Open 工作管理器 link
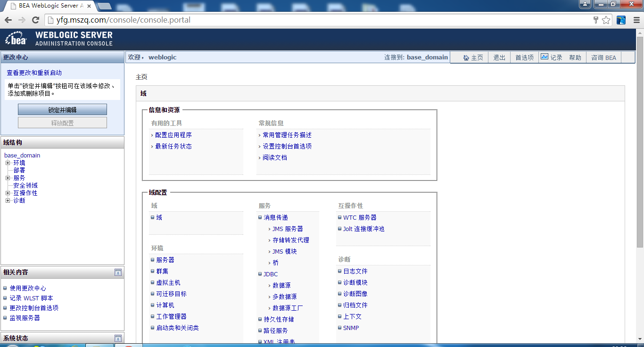Viewport: 644px width, 347px height. 172,316
